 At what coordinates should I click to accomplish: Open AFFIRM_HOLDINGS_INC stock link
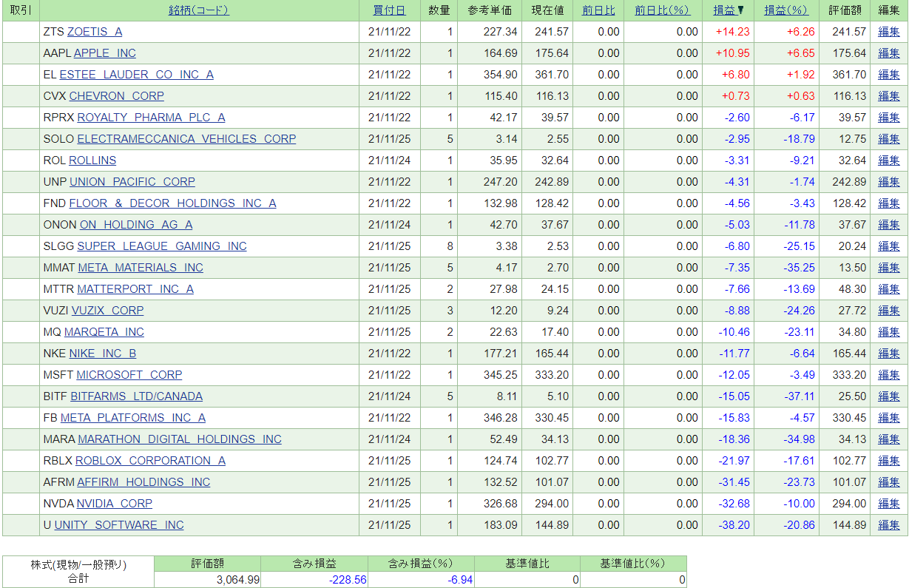point(144,482)
